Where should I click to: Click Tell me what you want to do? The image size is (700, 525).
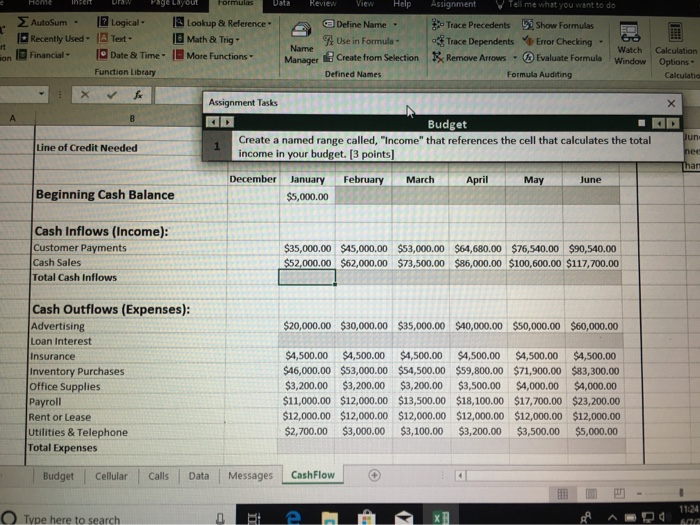556,4
